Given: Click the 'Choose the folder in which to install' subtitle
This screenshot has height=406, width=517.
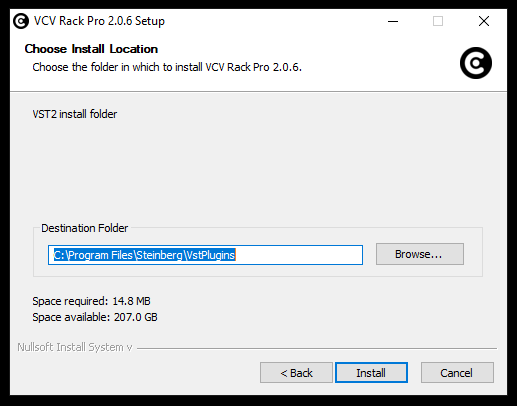Looking at the screenshot, I should [x=167, y=67].
